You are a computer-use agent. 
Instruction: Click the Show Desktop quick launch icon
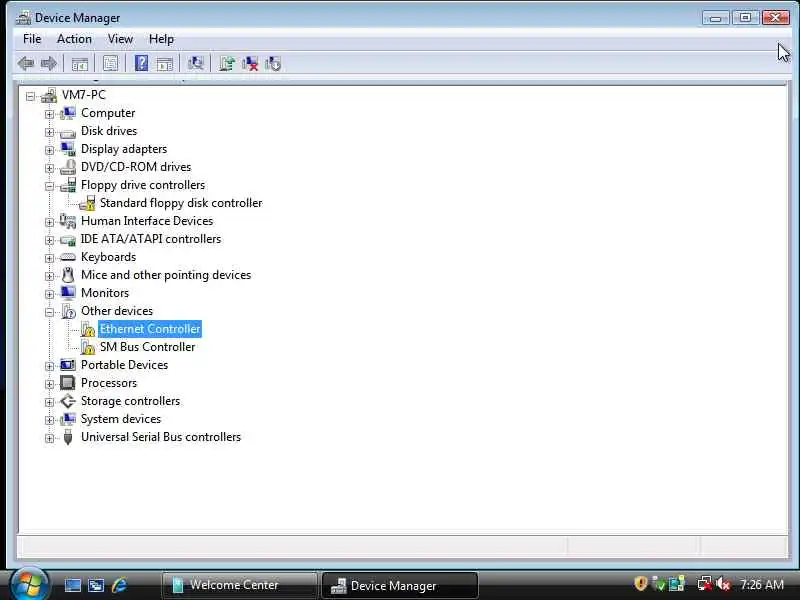tap(72, 585)
